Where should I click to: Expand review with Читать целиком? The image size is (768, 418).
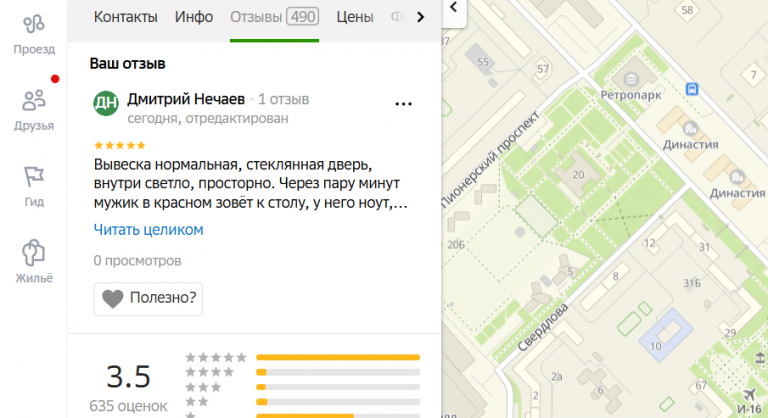point(148,229)
